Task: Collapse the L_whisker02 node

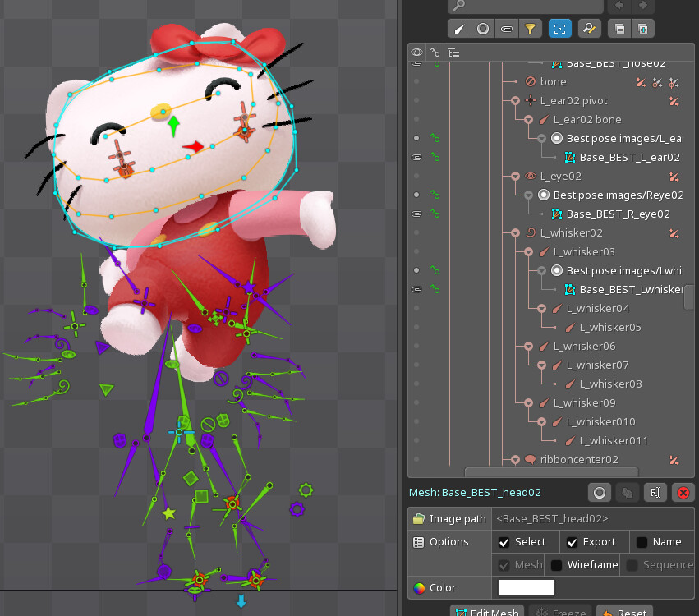Action: coord(515,233)
